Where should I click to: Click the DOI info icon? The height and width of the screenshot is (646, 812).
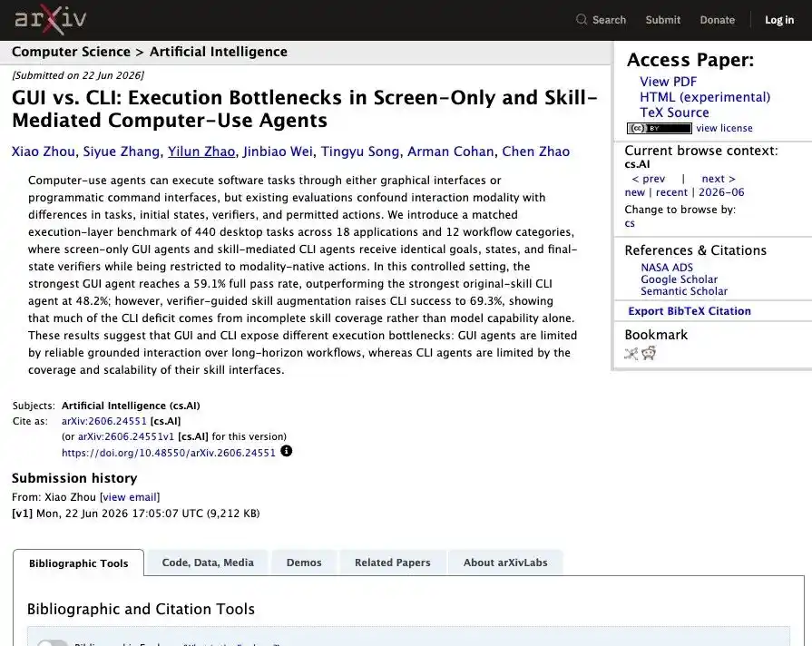(x=286, y=451)
